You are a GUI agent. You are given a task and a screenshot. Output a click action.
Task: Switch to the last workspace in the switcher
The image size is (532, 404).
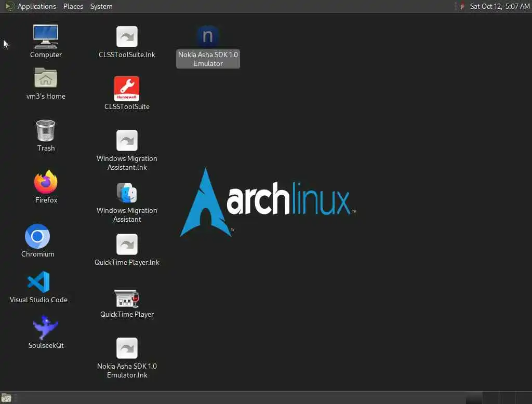(x=524, y=398)
